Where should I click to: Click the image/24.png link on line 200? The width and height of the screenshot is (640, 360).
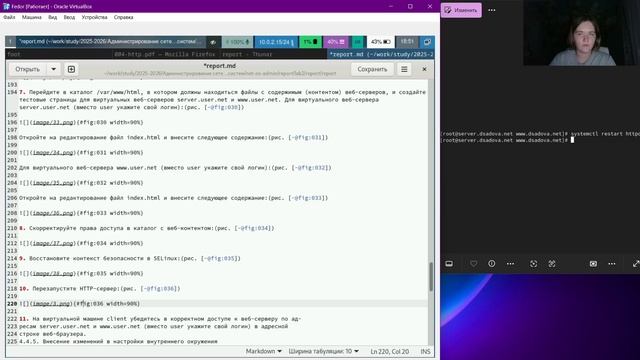click(53, 153)
